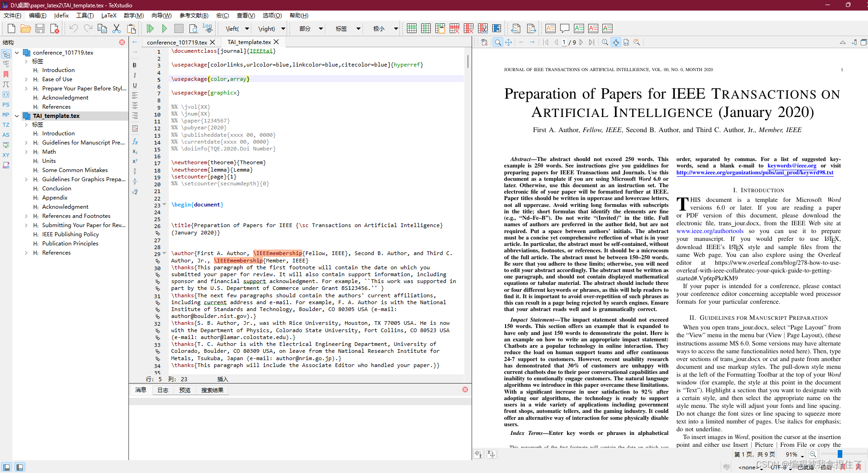Image resolution: width=868 pixels, height=473 pixels.
Task: Paste with the clipboard icon
Action: click(x=131, y=28)
